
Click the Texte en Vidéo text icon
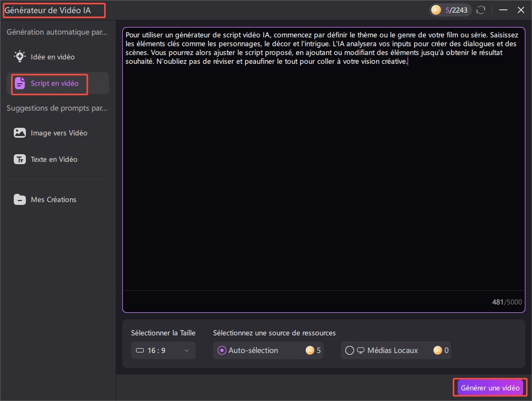(x=20, y=159)
